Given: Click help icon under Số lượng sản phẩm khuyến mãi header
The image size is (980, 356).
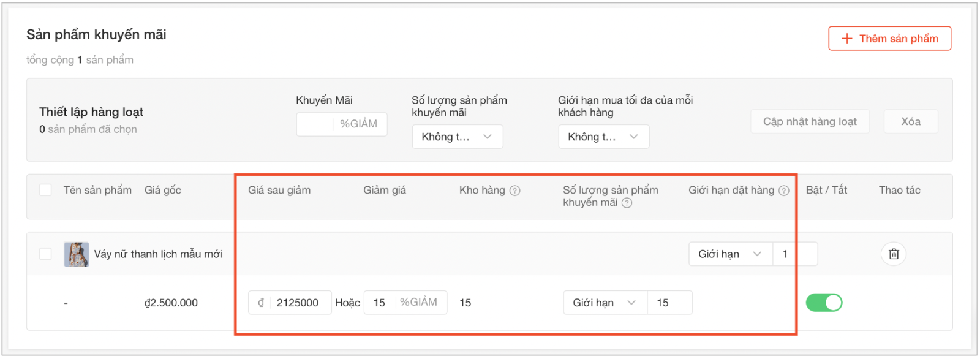Looking at the screenshot, I should [627, 203].
